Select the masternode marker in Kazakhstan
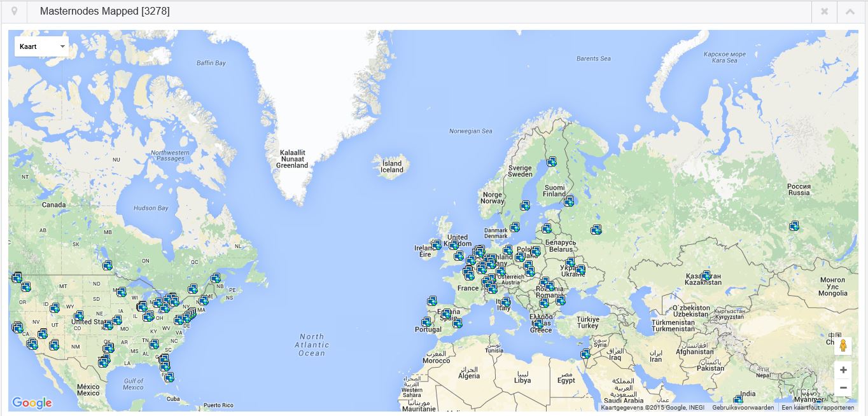Viewport: 868px width, 416px height. pos(706,275)
